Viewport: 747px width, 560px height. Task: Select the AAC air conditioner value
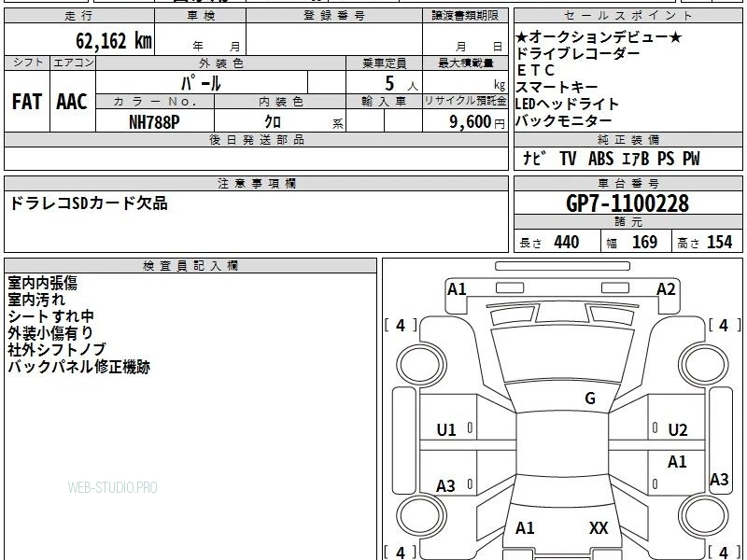click(72, 102)
